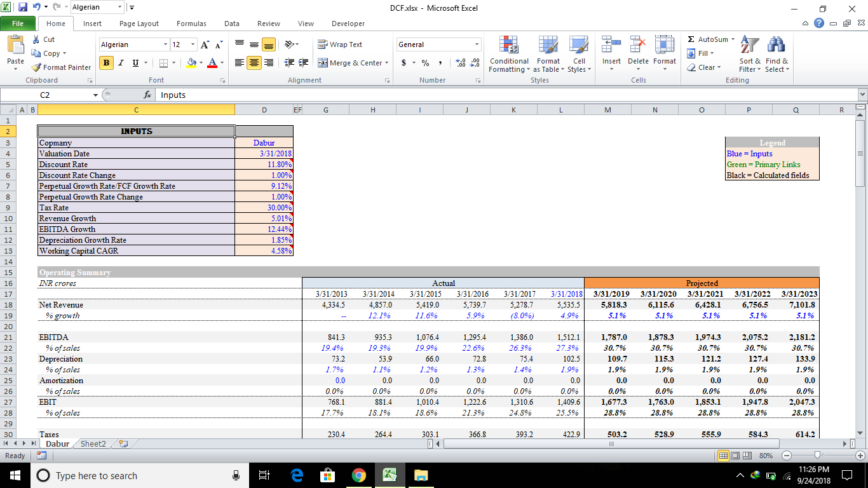This screenshot has width=868, height=488.
Task: Switch to the Formulas tab
Action: [x=191, y=24]
